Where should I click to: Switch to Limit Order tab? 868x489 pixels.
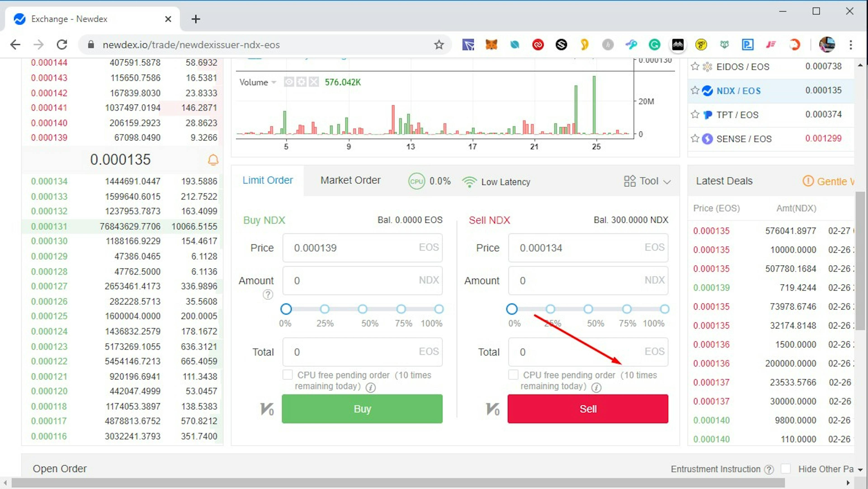pyautogui.click(x=268, y=180)
